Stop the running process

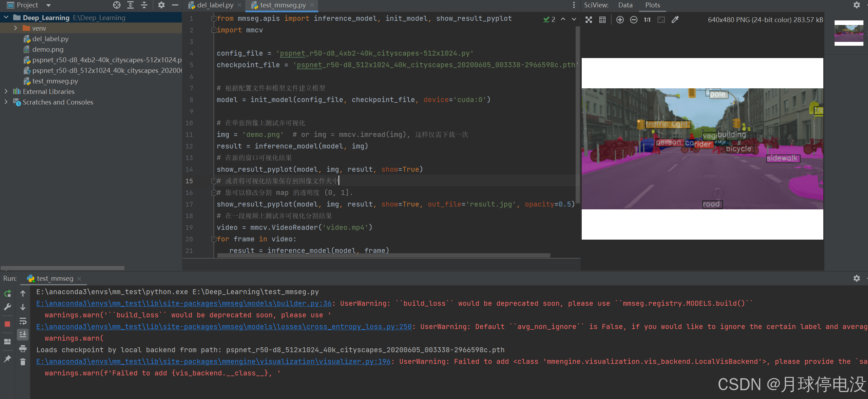7,324
